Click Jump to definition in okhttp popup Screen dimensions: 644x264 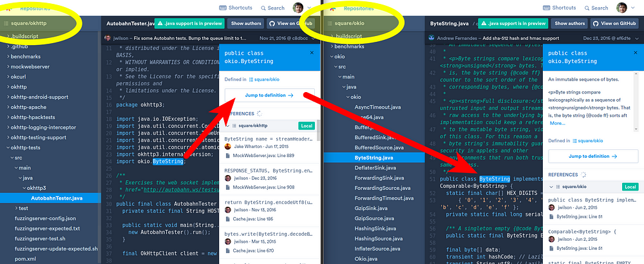click(x=269, y=95)
